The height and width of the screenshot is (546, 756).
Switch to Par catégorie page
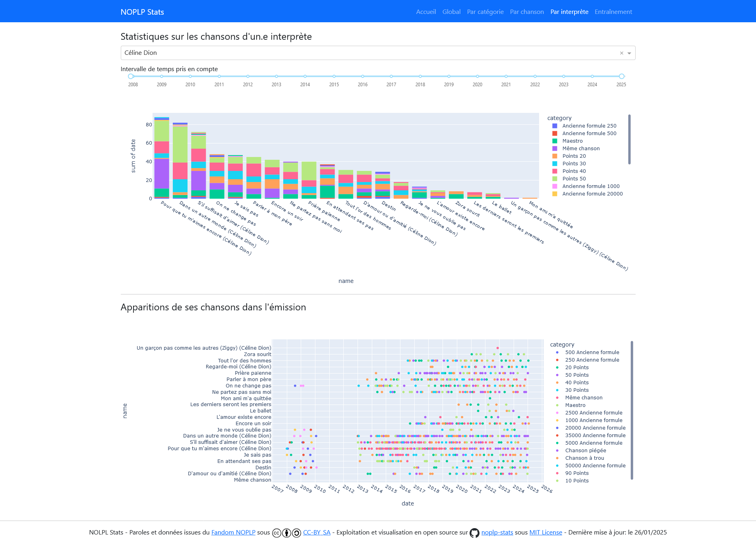[485, 12]
